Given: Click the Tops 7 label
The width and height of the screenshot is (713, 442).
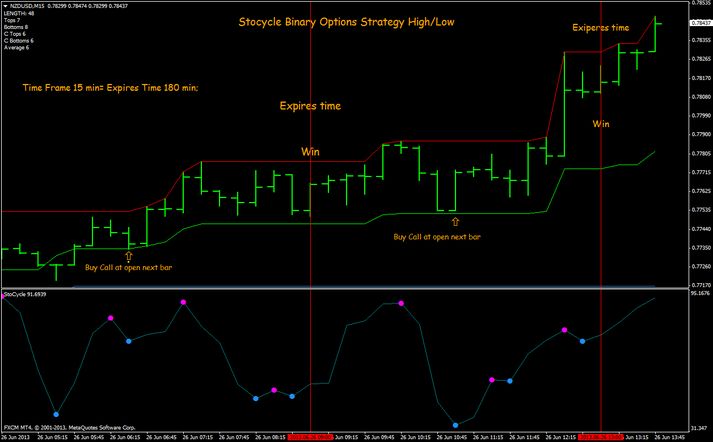Looking at the screenshot, I should tap(12, 20).
